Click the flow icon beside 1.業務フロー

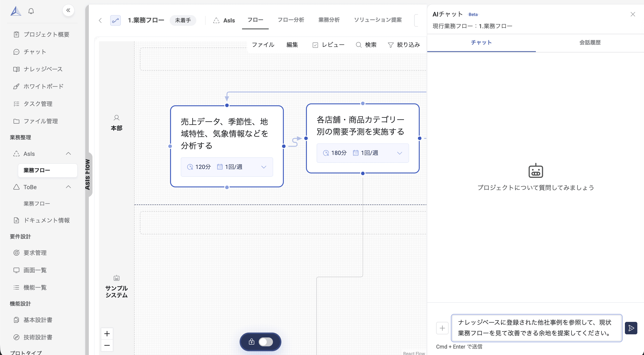tap(115, 20)
